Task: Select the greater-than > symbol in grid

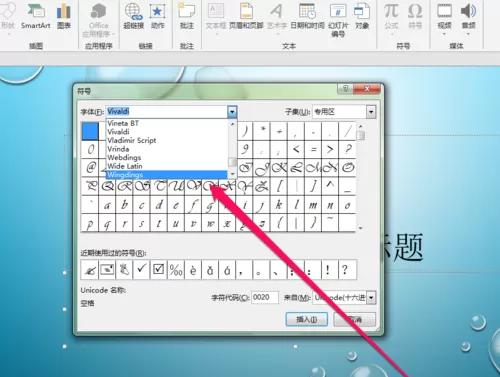Action: pyautogui.click(x=330, y=149)
